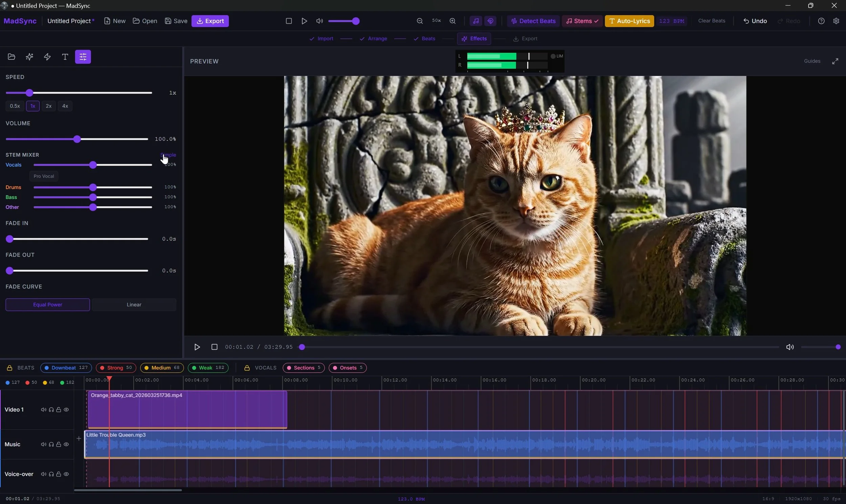Click the Detect Beats icon button
The image size is (846, 504).
coord(514,21)
